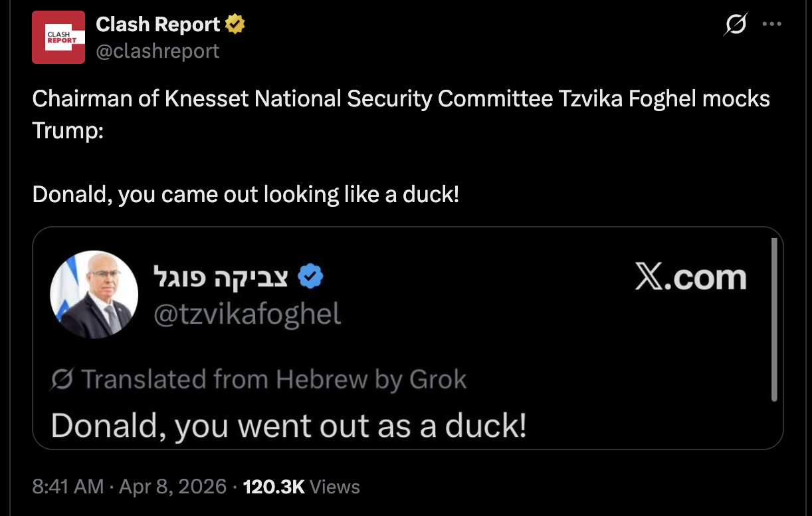Screen dimensions: 812x516
Task: Click the 120.3K Views count
Action: point(302,486)
